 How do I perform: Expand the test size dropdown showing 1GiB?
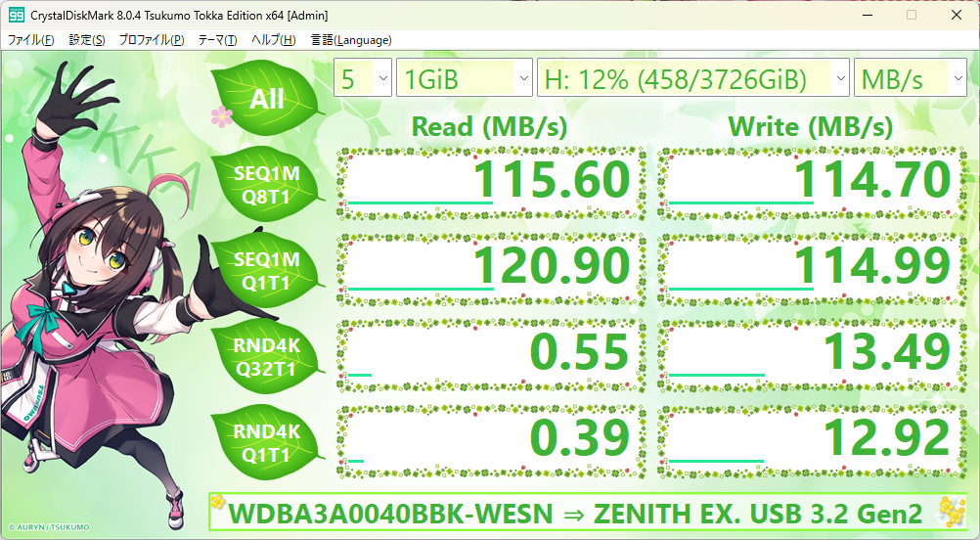coord(465,77)
